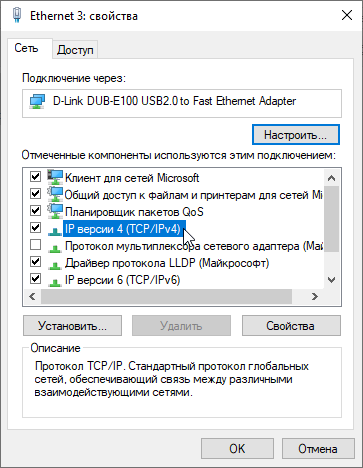
Task: Select the Общий доступ к файлам icon
Action: point(55,194)
